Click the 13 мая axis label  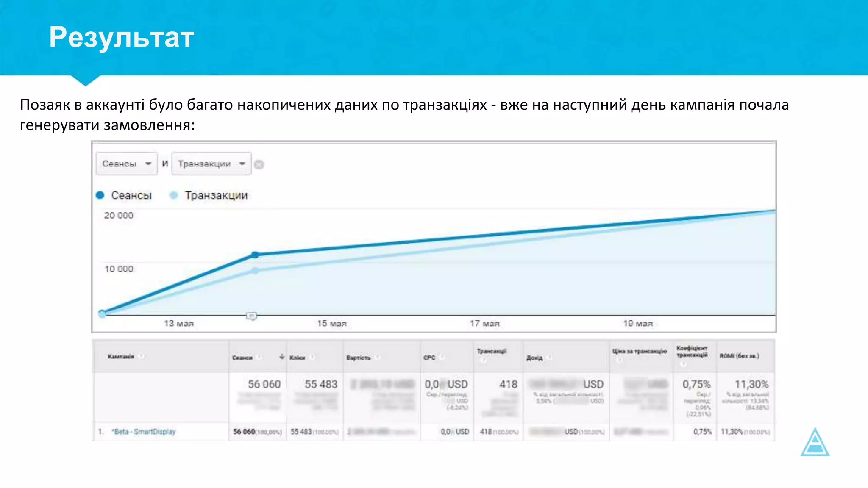coord(179,324)
